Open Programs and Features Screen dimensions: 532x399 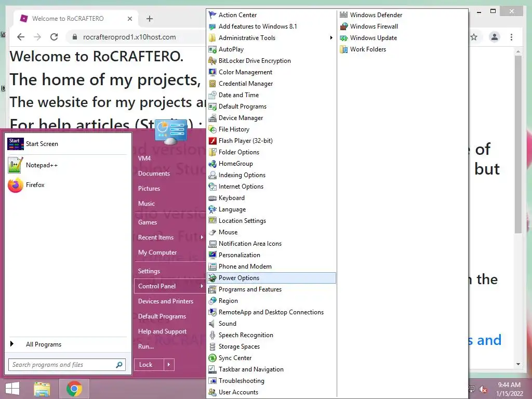tap(250, 289)
